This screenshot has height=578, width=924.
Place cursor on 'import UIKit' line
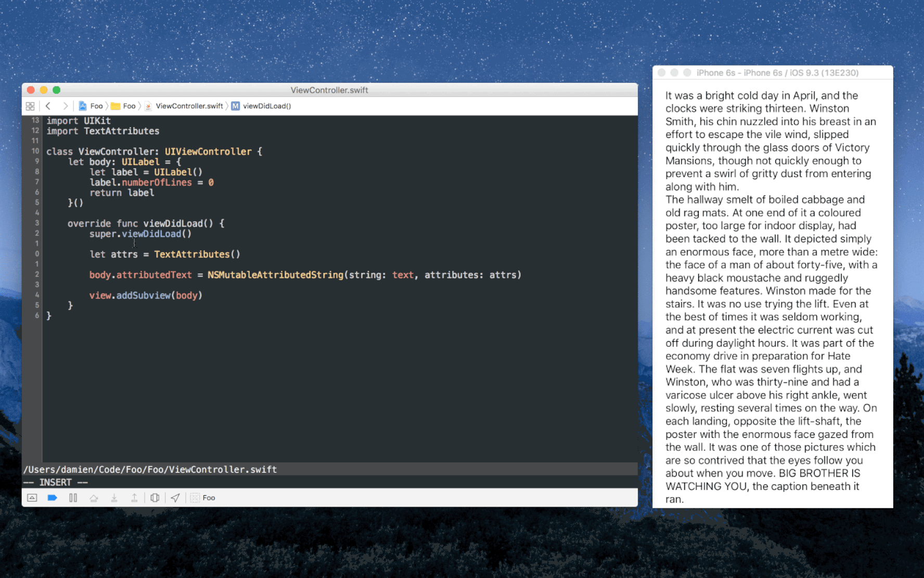pyautogui.click(x=79, y=121)
